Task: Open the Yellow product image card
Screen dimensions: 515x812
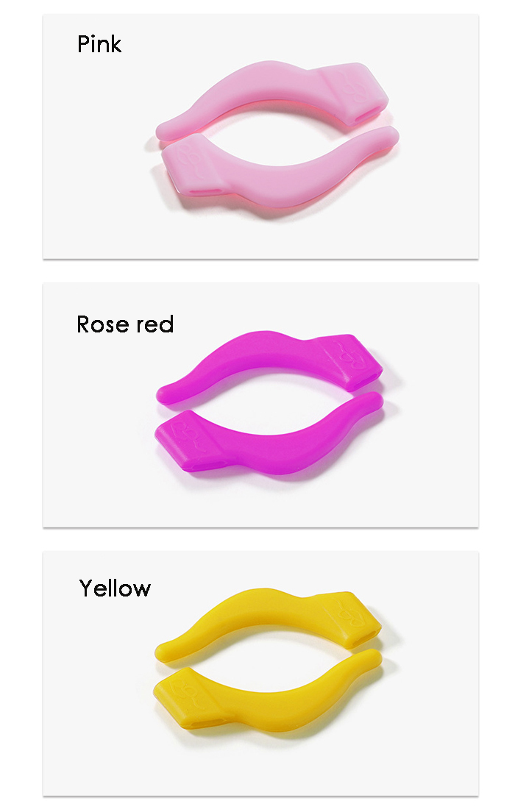Action: pos(260,673)
